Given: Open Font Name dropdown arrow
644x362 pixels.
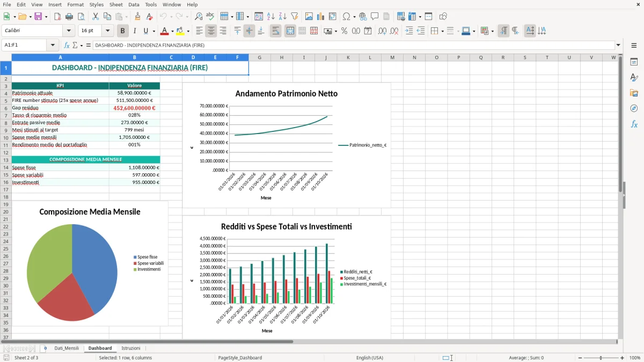Looking at the screenshot, I should pyautogui.click(x=68, y=31).
